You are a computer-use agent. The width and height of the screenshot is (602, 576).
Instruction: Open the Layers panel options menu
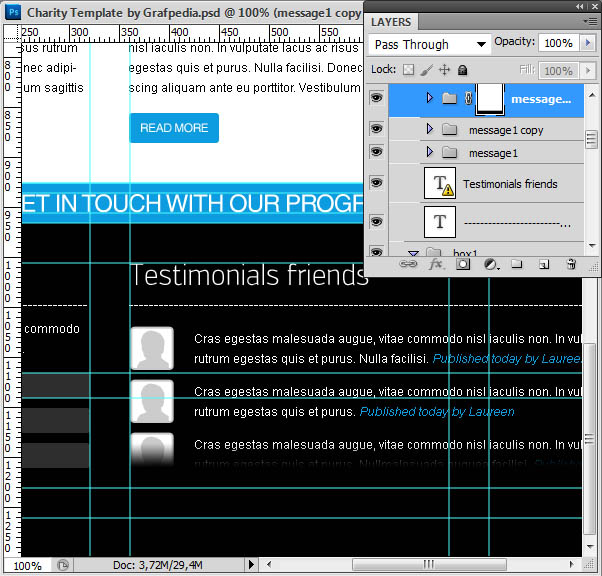590,22
